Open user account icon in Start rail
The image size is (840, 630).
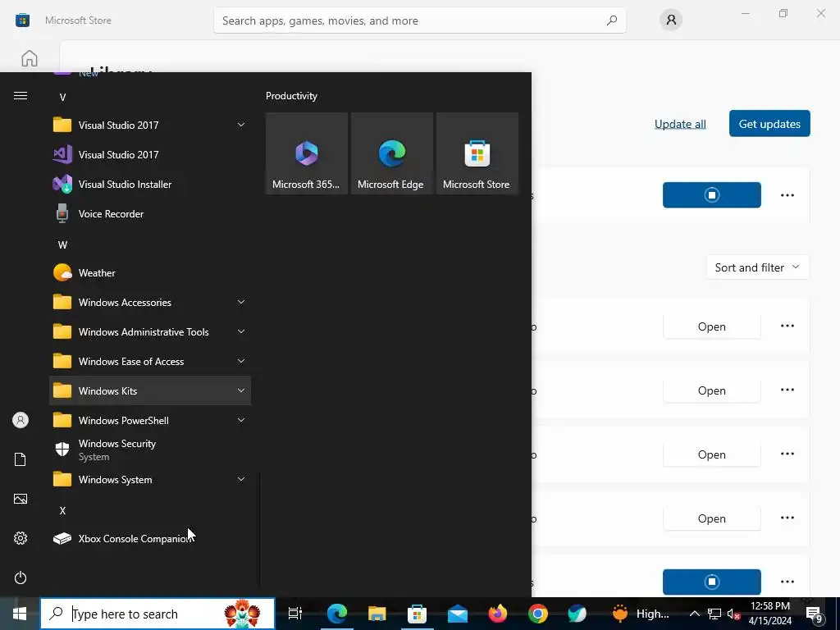tap(21, 420)
